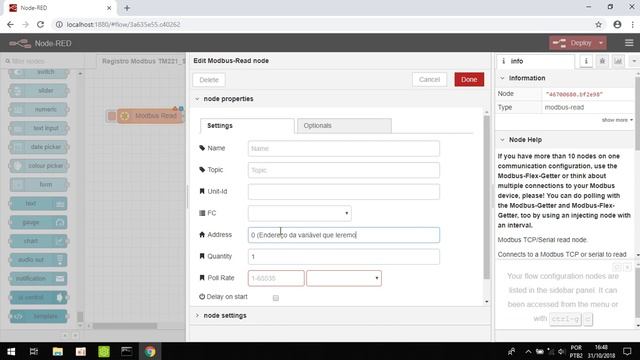The height and width of the screenshot is (360, 640).
Task: Select the text input node in palette
Action: point(39,128)
